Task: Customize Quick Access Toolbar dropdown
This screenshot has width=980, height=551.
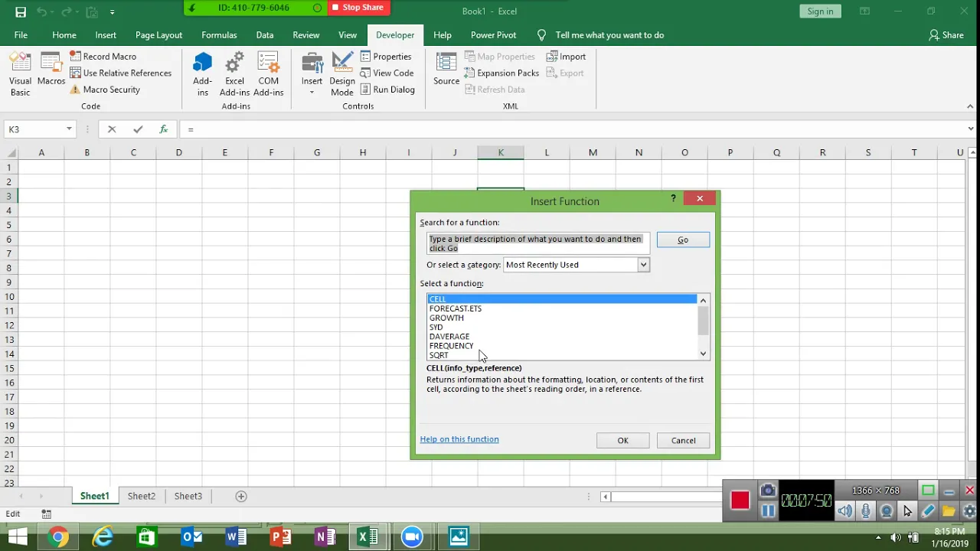Action: [x=113, y=12]
